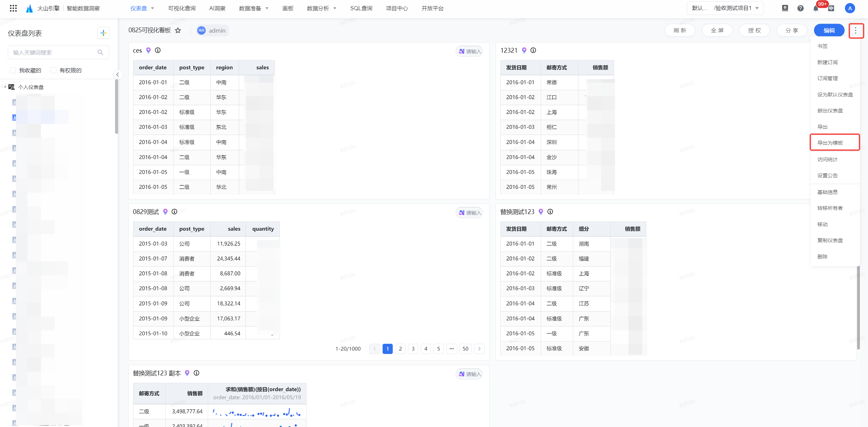Click 销售额 header in 12321 table

click(x=596, y=68)
